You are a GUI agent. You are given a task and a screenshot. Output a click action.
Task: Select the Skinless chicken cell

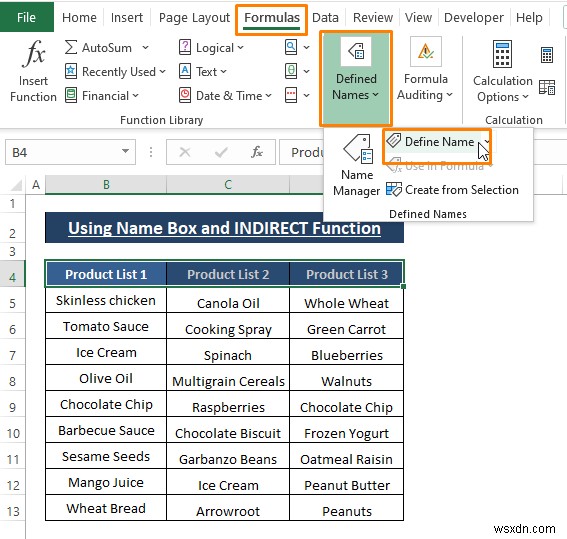pyautogui.click(x=106, y=300)
